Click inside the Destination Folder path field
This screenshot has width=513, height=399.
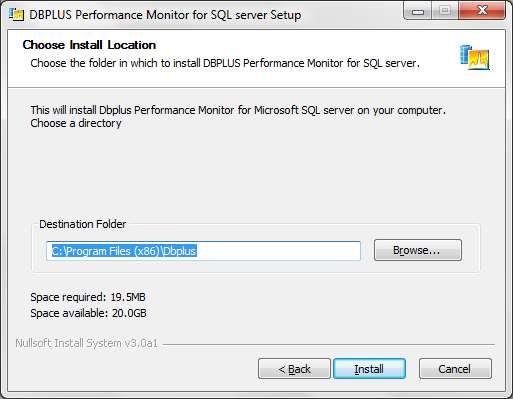[x=203, y=251]
